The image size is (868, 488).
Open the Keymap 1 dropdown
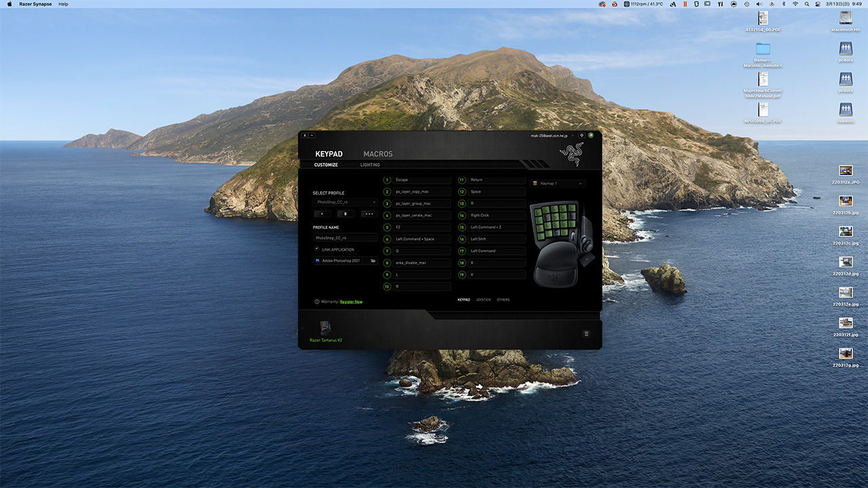557,183
